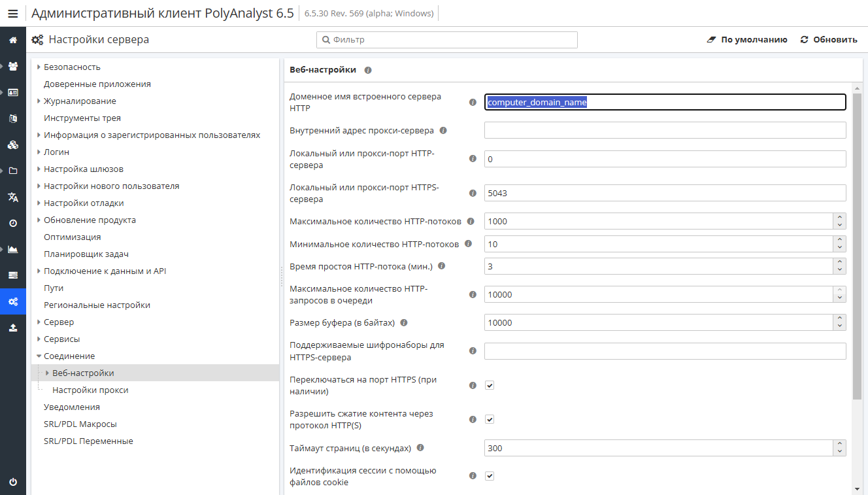Show info for Размер буфера
The height and width of the screenshot is (495, 868).
point(404,322)
